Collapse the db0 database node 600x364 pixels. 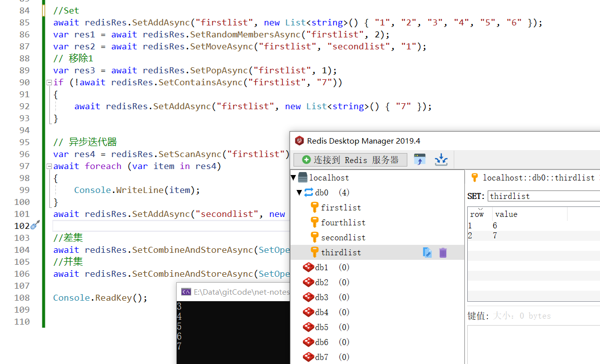[x=300, y=192]
